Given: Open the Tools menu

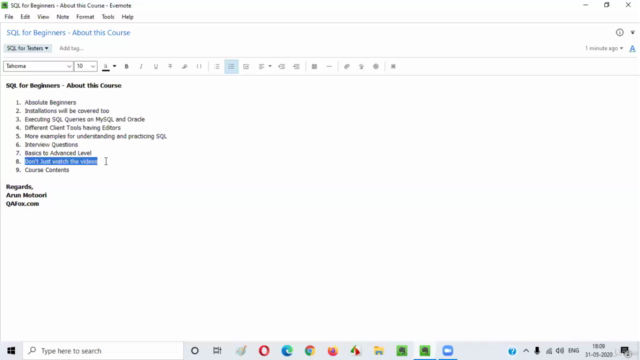Looking at the screenshot, I should tap(108, 17).
